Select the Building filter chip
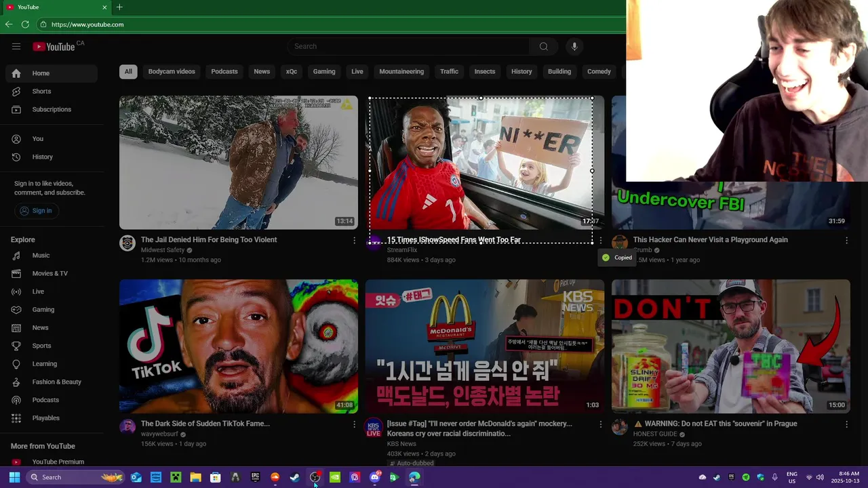The height and width of the screenshot is (488, 868). (559, 71)
